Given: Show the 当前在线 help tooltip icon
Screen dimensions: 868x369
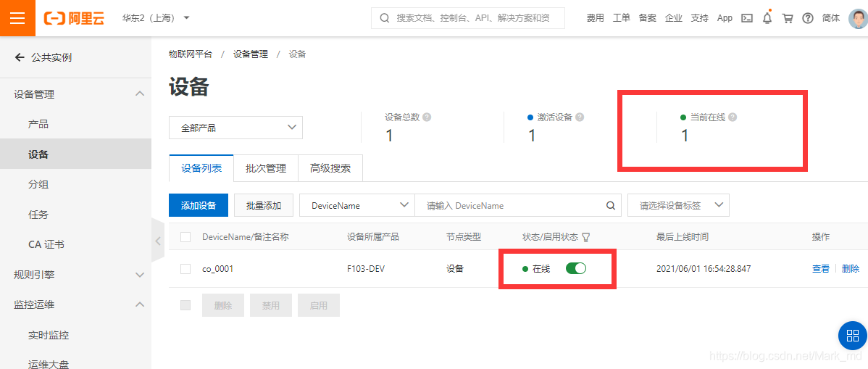Looking at the screenshot, I should click(x=733, y=117).
